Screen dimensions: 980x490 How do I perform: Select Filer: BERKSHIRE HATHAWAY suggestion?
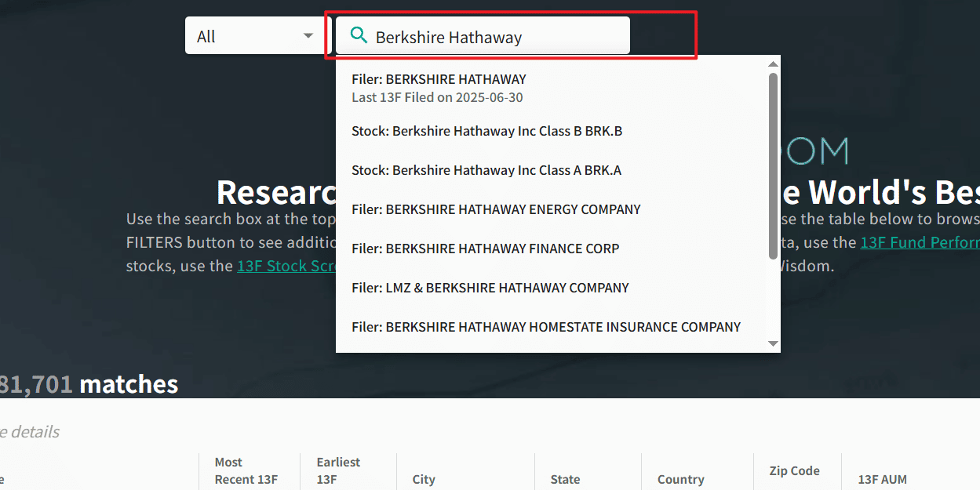coord(552,88)
